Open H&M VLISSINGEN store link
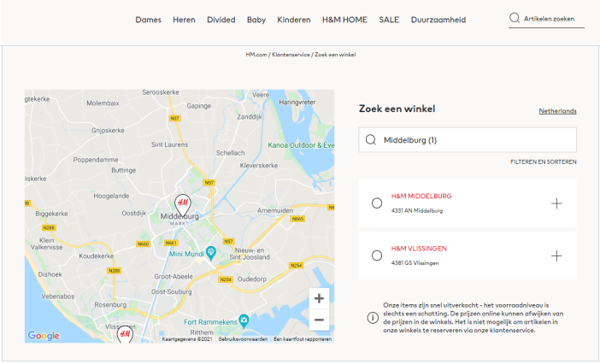This screenshot has height=364, width=600. tap(419, 249)
